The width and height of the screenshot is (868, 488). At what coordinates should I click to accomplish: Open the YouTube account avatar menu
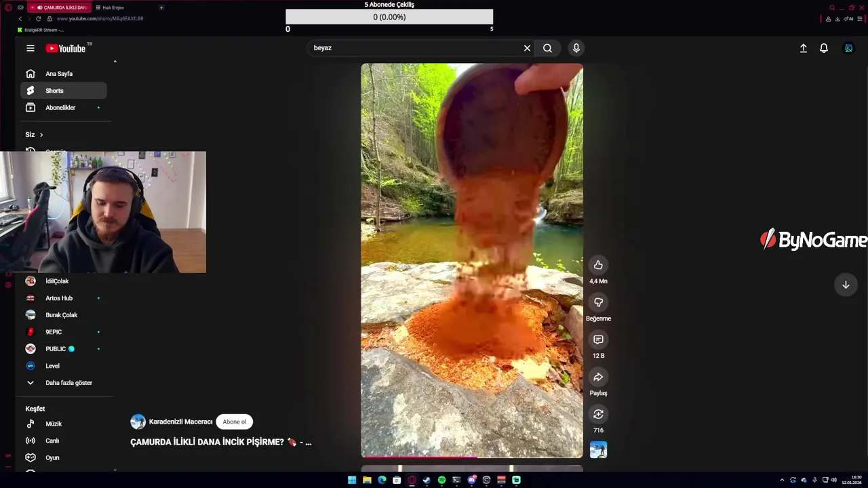848,48
